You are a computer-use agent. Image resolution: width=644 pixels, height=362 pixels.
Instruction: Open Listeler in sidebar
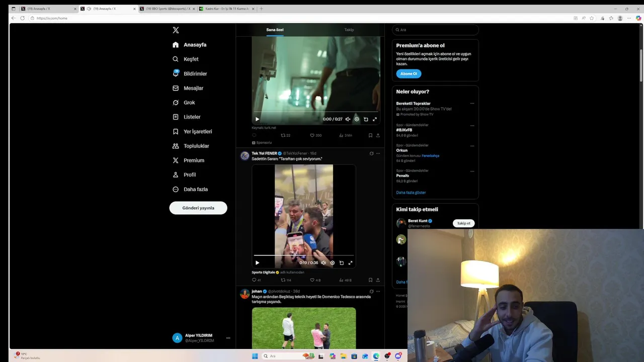point(187,117)
